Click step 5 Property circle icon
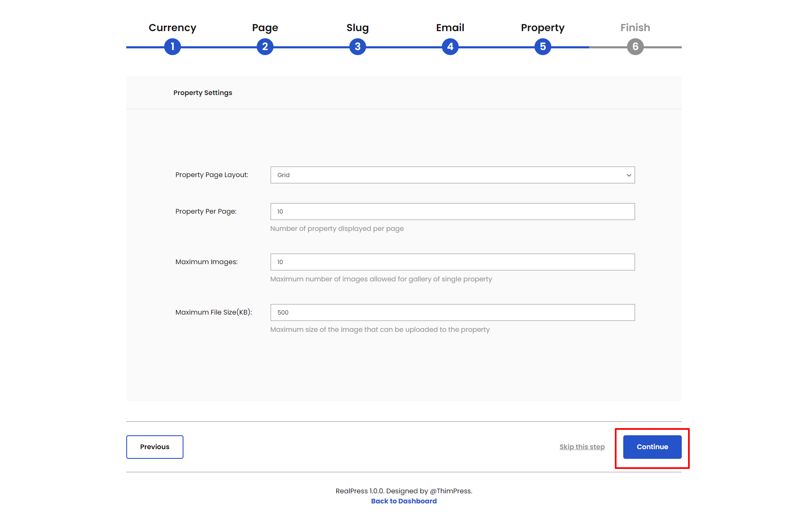Image resolution: width=808 pixels, height=532 pixels. tap(543, 47)
